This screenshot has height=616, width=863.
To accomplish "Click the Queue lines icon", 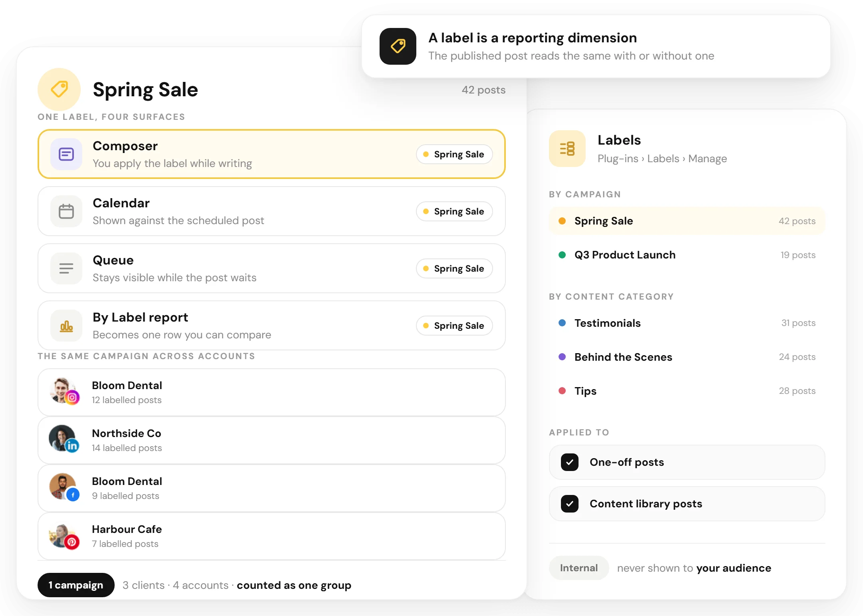I will pyautogui.click(x=66, y=268).
